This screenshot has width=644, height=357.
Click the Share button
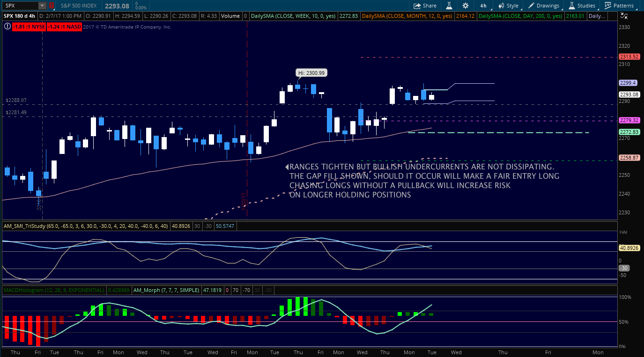[x=425, y=6]
